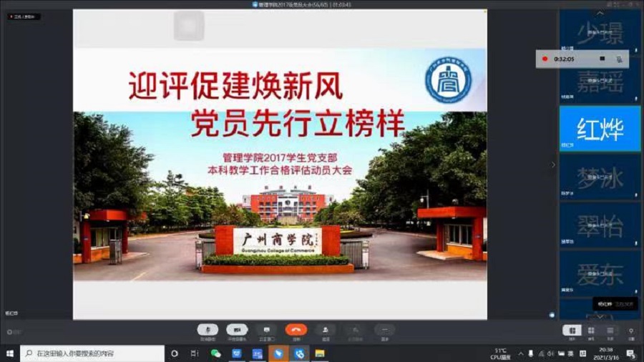This screenshot has height=362, width=644.
Task: Select the 红烨 participant tile
Action: tap(600, 129)
